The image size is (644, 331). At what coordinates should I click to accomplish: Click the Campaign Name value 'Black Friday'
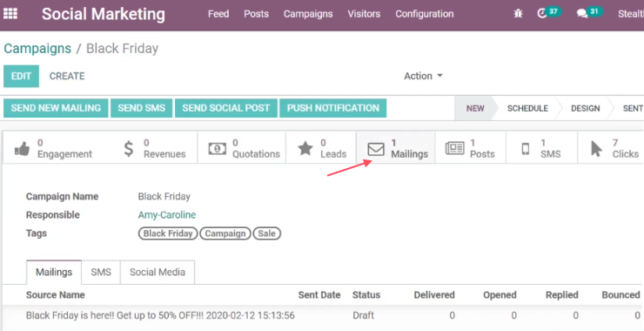(164, 197)
